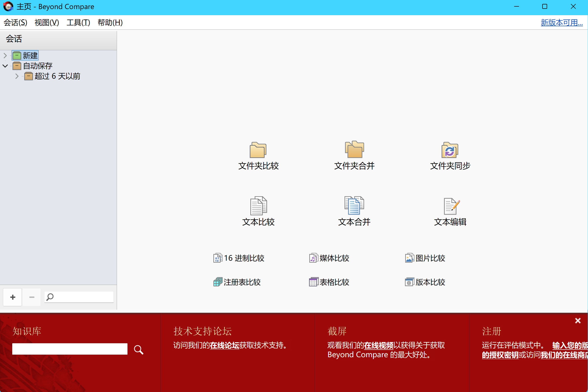This screenshot has height=392, width=588.
Task: Expand the 超过 6 天以前 node
Action: (17, 76)
